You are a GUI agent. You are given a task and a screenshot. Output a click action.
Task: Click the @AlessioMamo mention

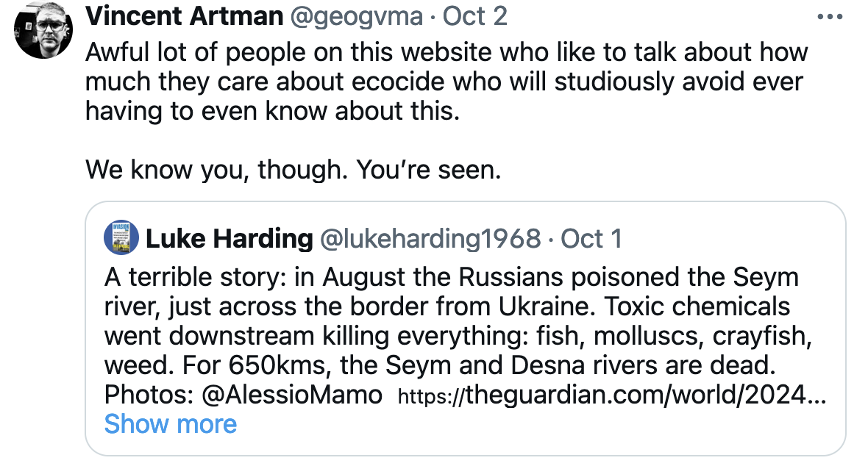292,395
